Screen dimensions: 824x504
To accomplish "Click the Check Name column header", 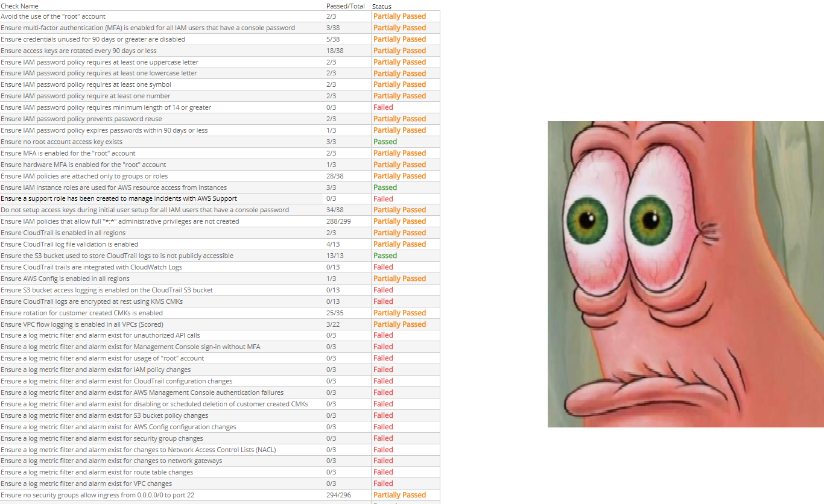I will click(19, 6).
